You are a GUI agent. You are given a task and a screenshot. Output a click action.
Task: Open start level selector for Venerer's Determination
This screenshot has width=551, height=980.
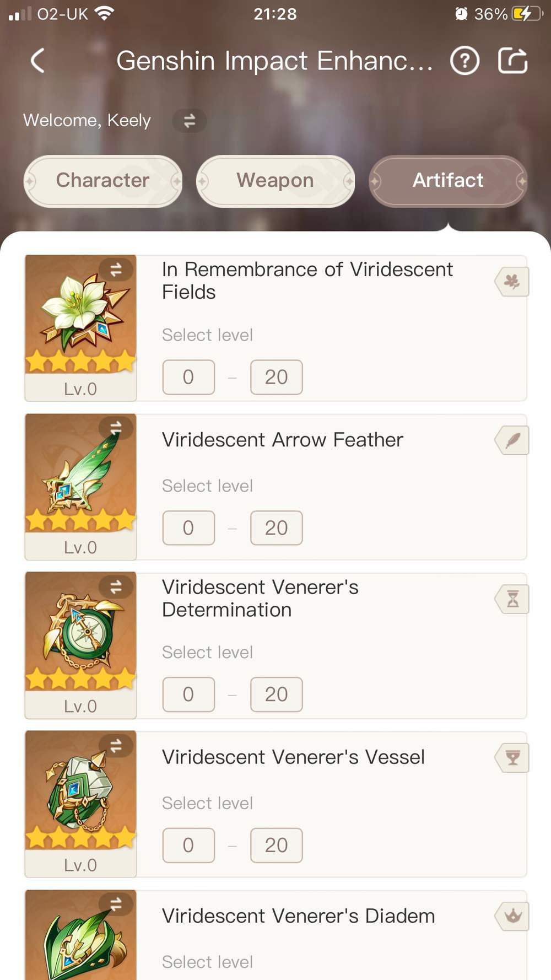pyautogui.click(x=188, y=694)
